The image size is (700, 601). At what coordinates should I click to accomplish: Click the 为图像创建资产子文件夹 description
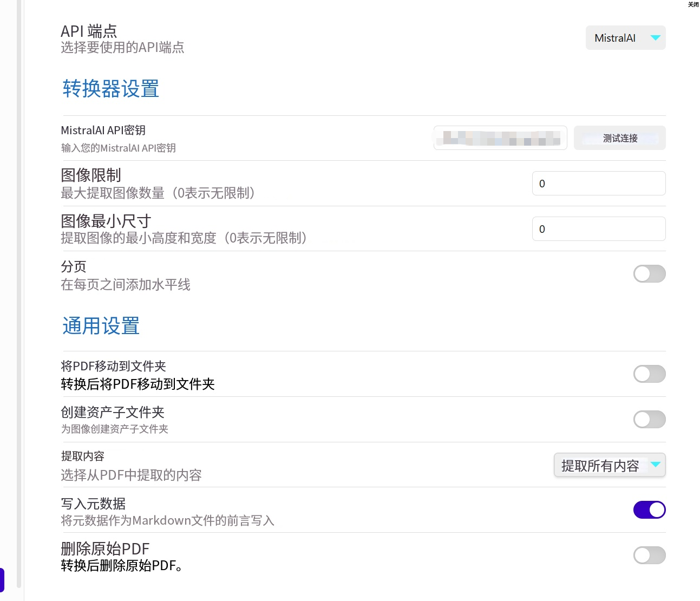pos(115,429)
